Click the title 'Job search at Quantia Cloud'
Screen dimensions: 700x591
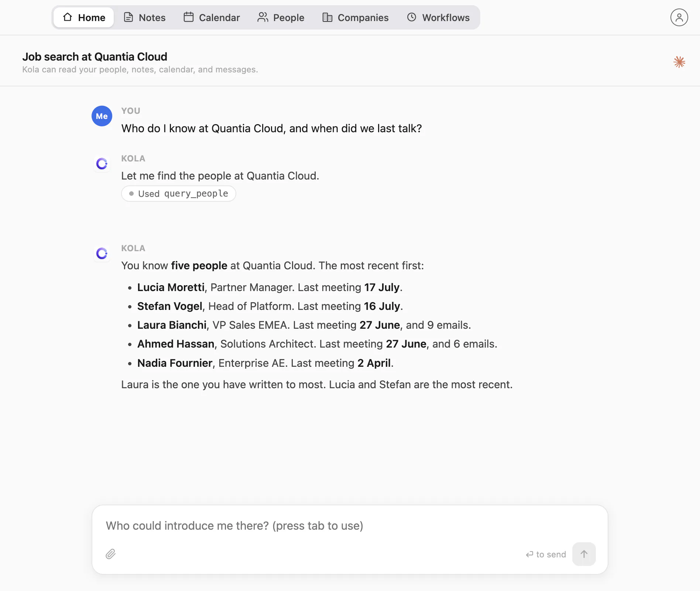[95, 57]
